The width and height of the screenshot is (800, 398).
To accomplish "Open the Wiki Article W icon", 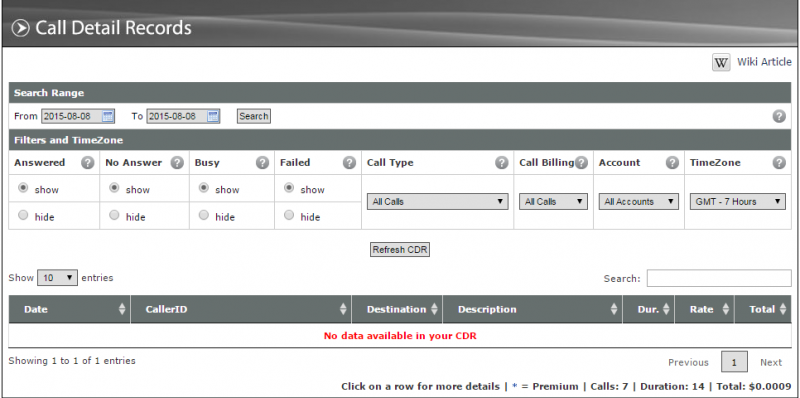I will click(x=721, y=63).
